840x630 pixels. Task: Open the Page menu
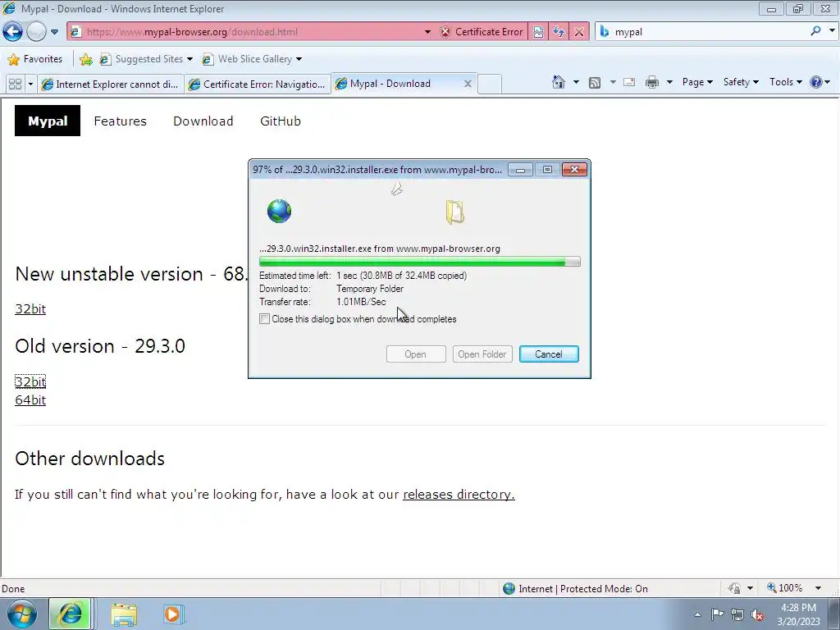[697, 82]
